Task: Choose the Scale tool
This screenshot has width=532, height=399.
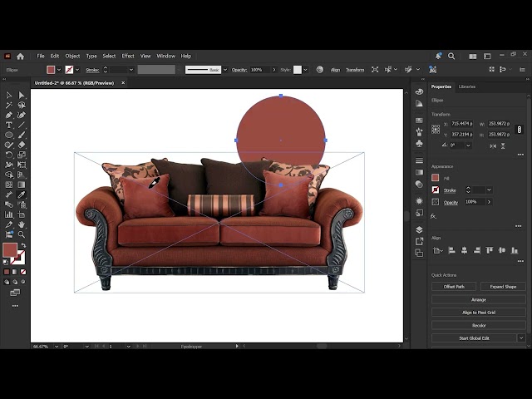Action: click(x=22, y=155)
